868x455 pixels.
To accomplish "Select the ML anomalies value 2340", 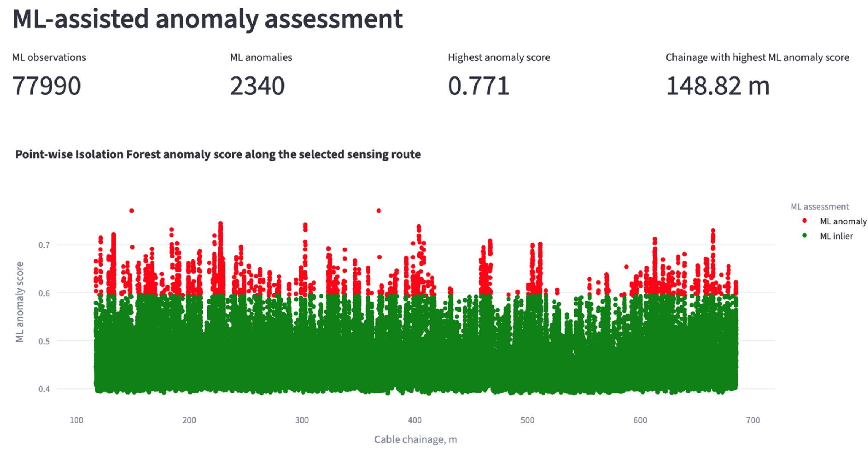I will (257, 86).
